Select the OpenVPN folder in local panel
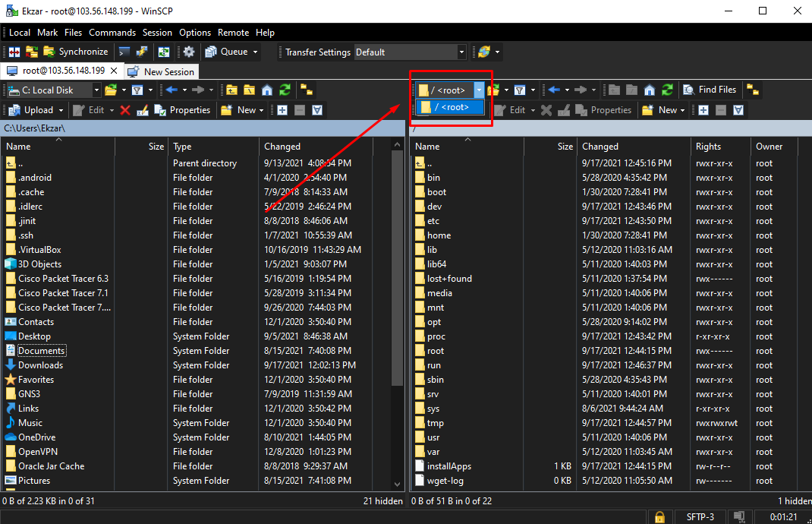 tap(38, 452)
